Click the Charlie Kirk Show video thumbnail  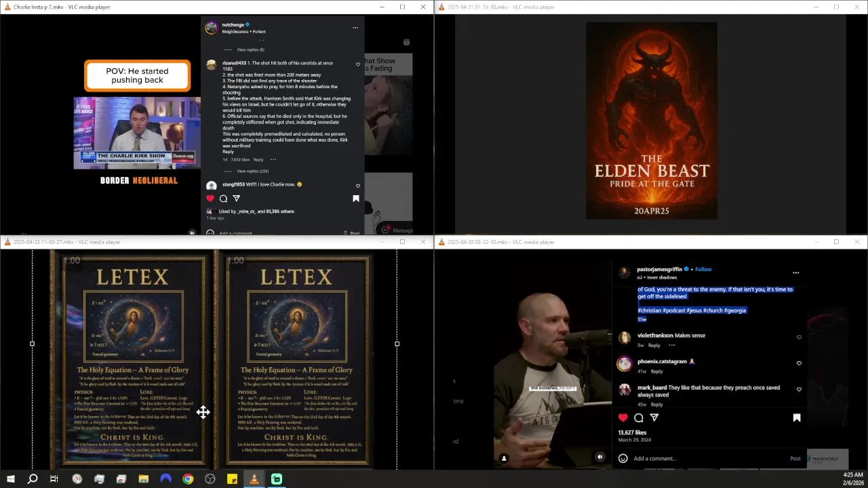(137, 133)
